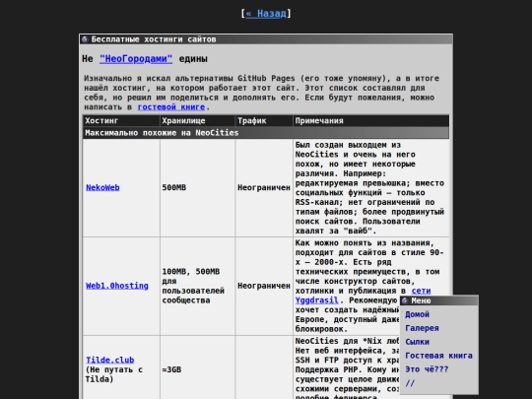Viewport: 532px width, 399px height.
Task: Select "Домой" in the Меню panel
Action: [417, 314]
